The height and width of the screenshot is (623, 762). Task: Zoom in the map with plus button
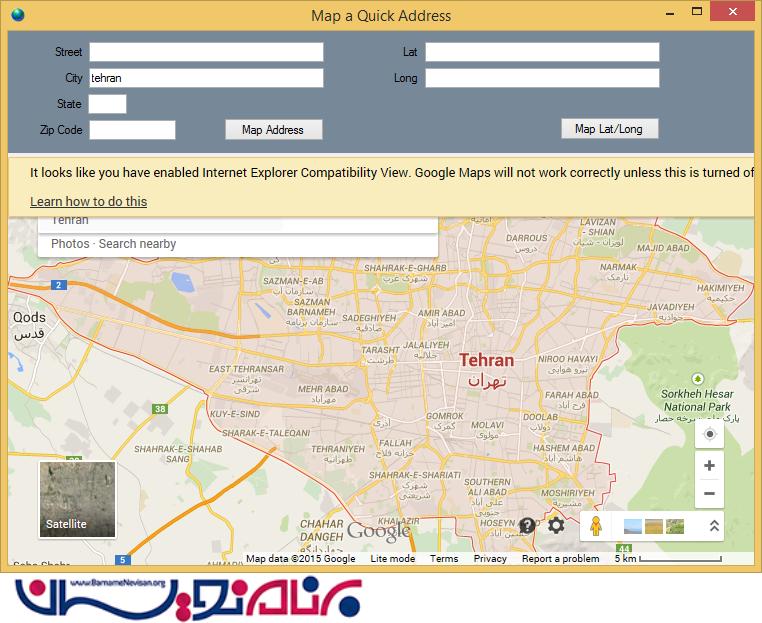click(x=709, y=466)
